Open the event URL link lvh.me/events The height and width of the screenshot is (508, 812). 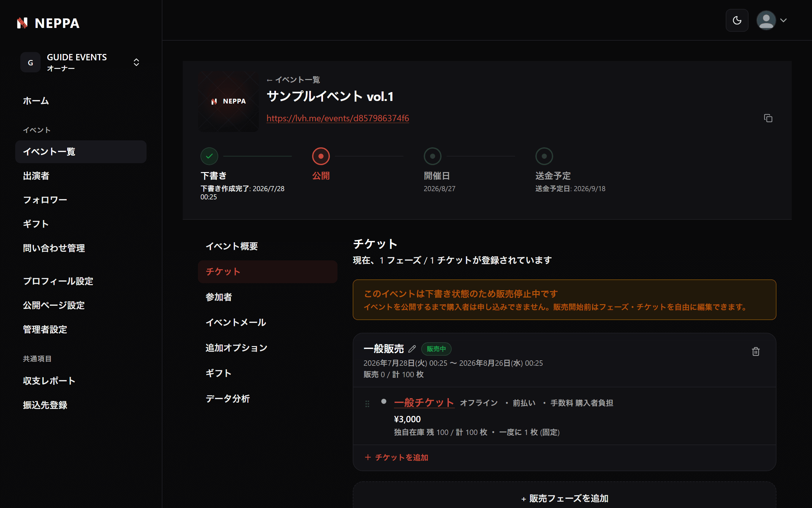[338, 118]
